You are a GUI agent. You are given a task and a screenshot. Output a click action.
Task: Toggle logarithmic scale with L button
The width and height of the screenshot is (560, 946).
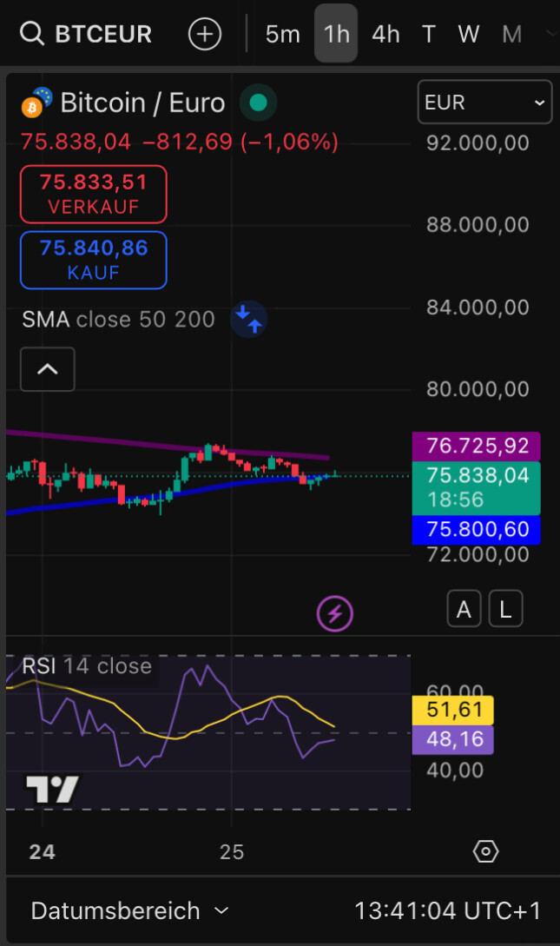coord(505,610)
